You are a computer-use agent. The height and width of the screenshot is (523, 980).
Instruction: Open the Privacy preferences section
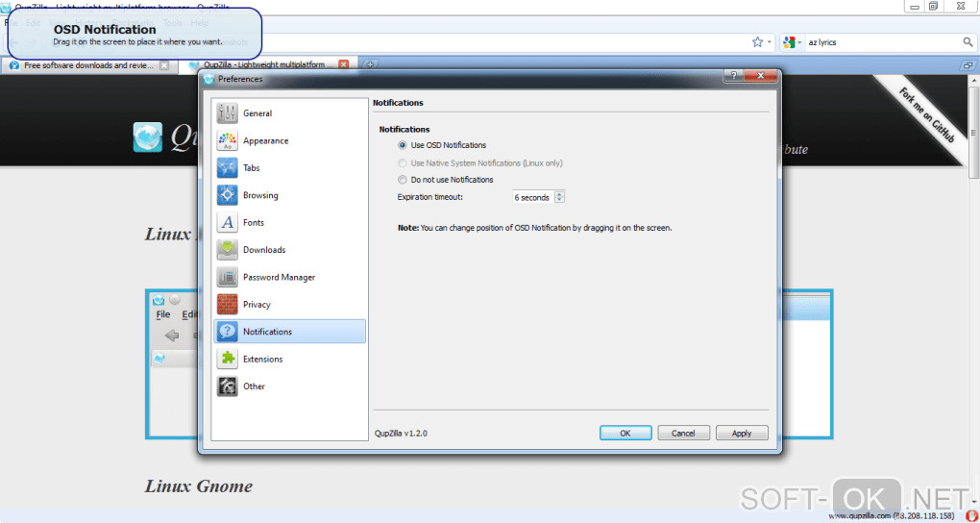coord(289,304)
